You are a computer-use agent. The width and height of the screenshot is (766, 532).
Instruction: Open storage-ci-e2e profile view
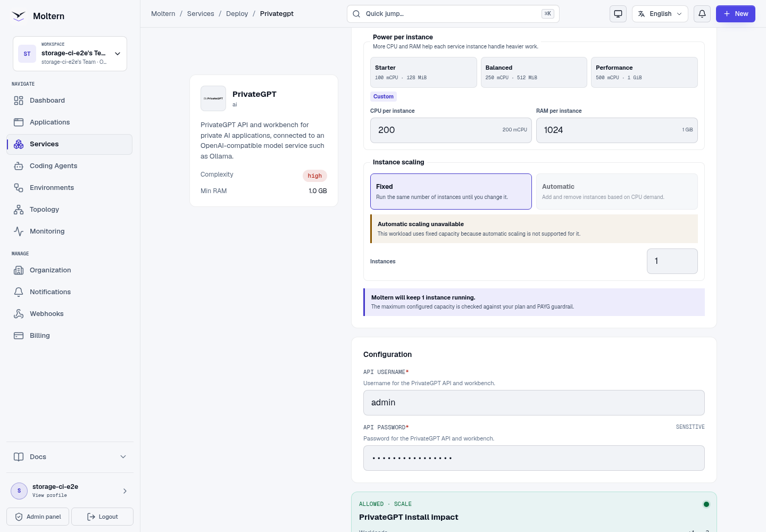pyautogui.click(x=70, y=491)
